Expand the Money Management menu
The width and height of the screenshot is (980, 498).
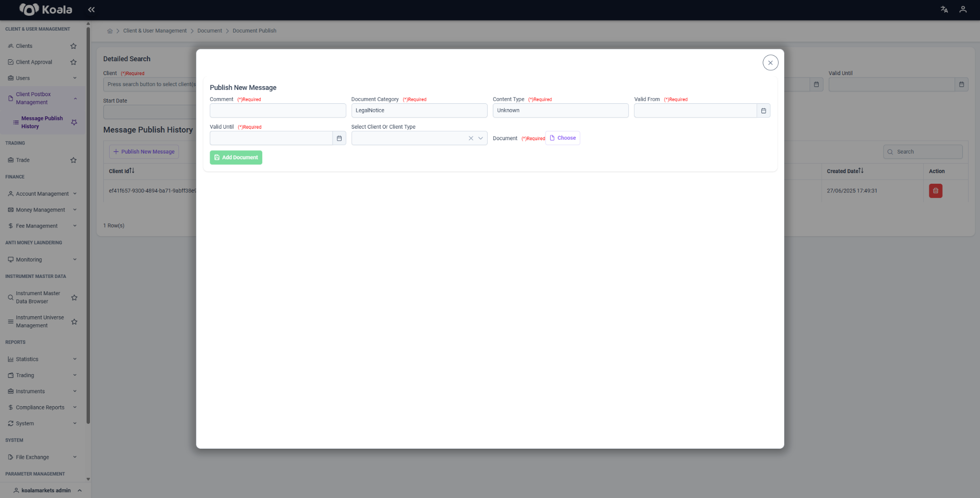click(43, 210)
